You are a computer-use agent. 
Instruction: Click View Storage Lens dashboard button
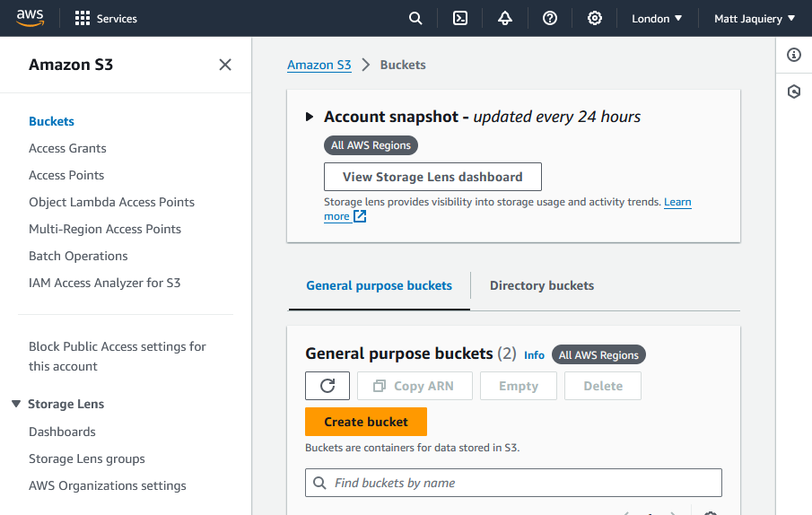tap(432, 177)
